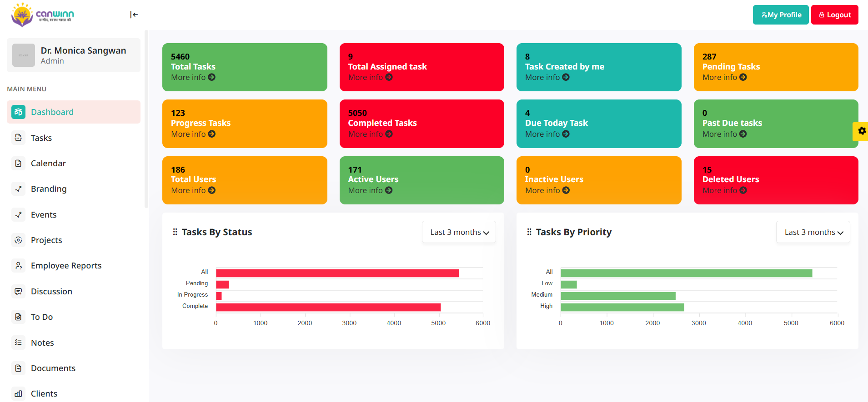Log out with the Logout button
868x402 pixels.
(x=834, y=15)
